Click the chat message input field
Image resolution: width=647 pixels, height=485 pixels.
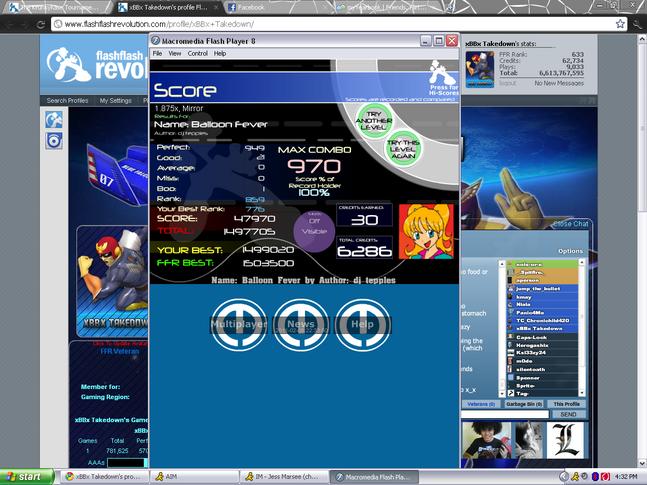click(x=505, y=414)
